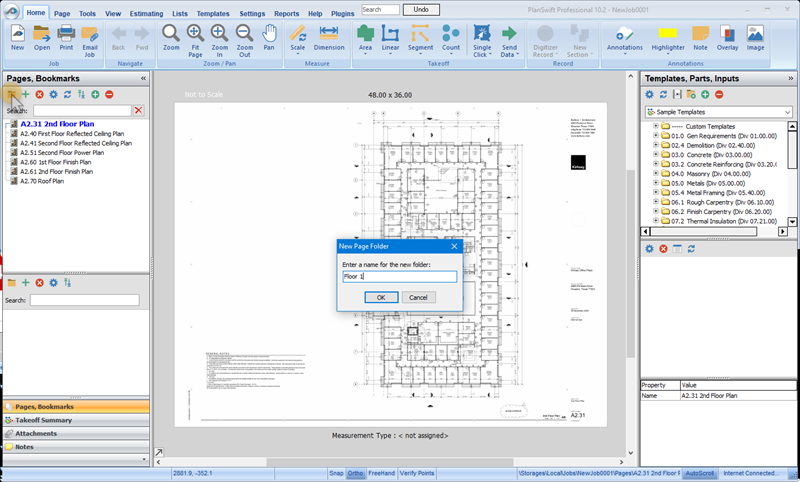
Task: Click the Overlay icon
Action: pos(727,38)
